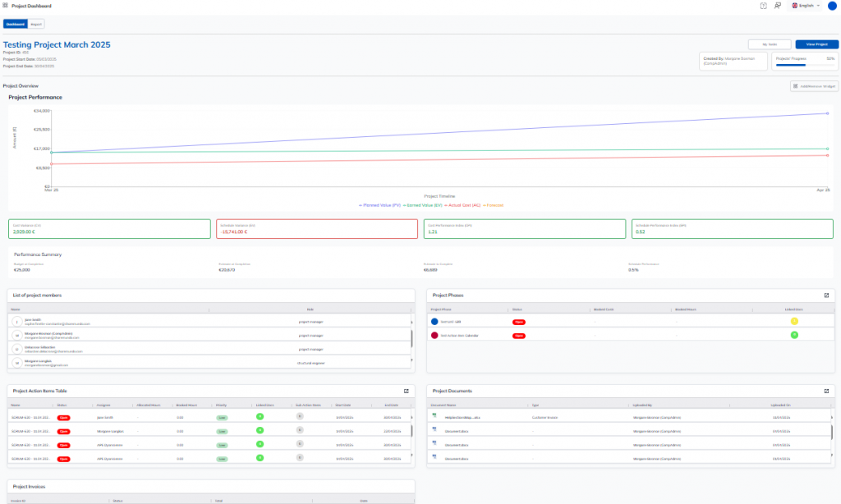Toggle Actual Cost (AC) legend series
The image size is (841, 504).
point(463,204)
